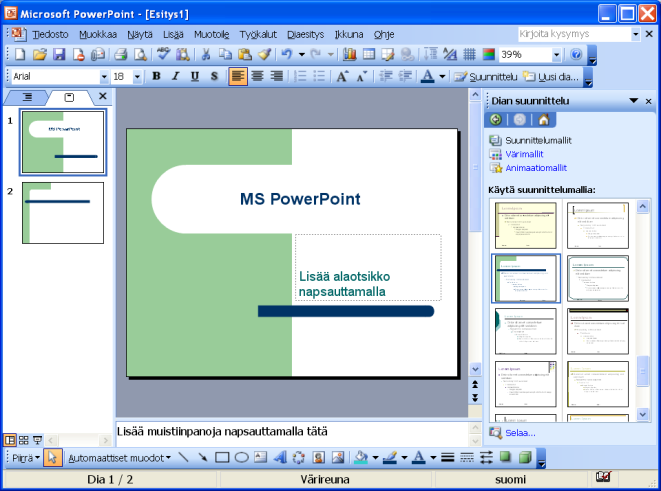661x491 pixels.
Task: Open an existing file via folder icon
Action: [40, 54]
